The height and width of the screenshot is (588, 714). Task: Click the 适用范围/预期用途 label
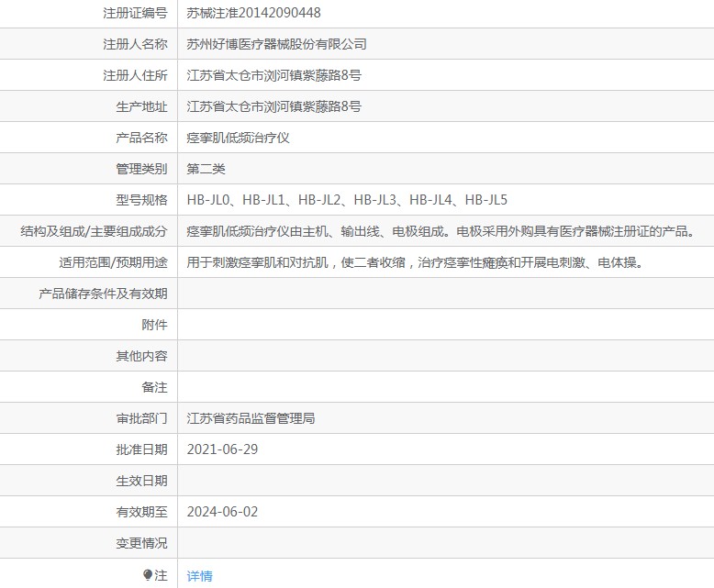[113, 262]
